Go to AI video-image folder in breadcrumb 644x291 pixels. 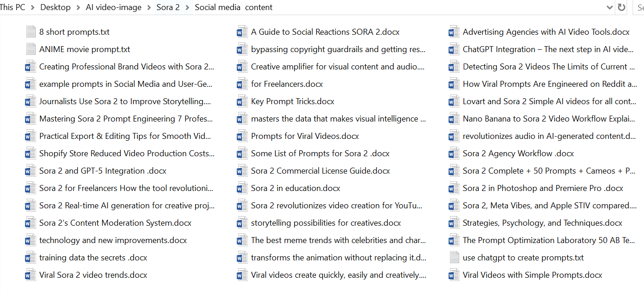pyautogui.click(x=114, y=7)
